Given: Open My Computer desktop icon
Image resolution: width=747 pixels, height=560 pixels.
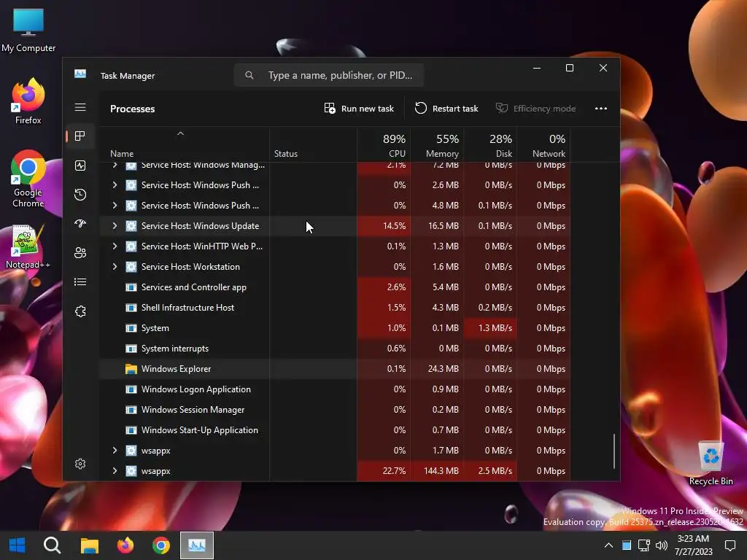Looking at the screenshot, I should pos(28,29).
